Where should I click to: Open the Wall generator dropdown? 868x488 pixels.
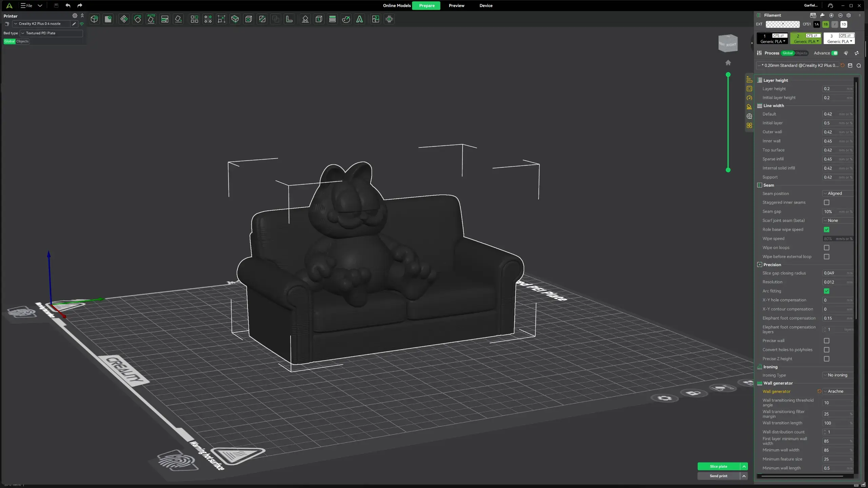(838, 391)
